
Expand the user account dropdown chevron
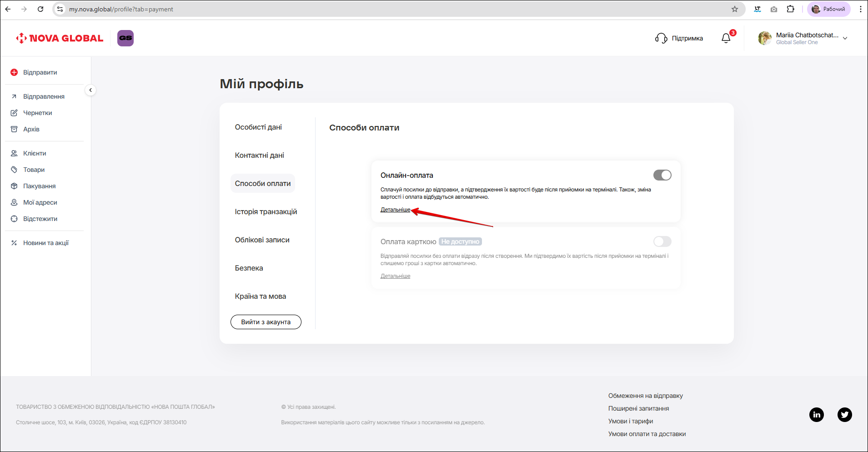coord(845,38)
